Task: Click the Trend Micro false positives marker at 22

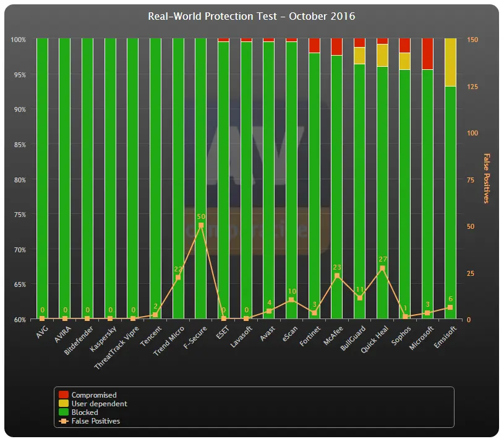Action: tap(178, 278)
